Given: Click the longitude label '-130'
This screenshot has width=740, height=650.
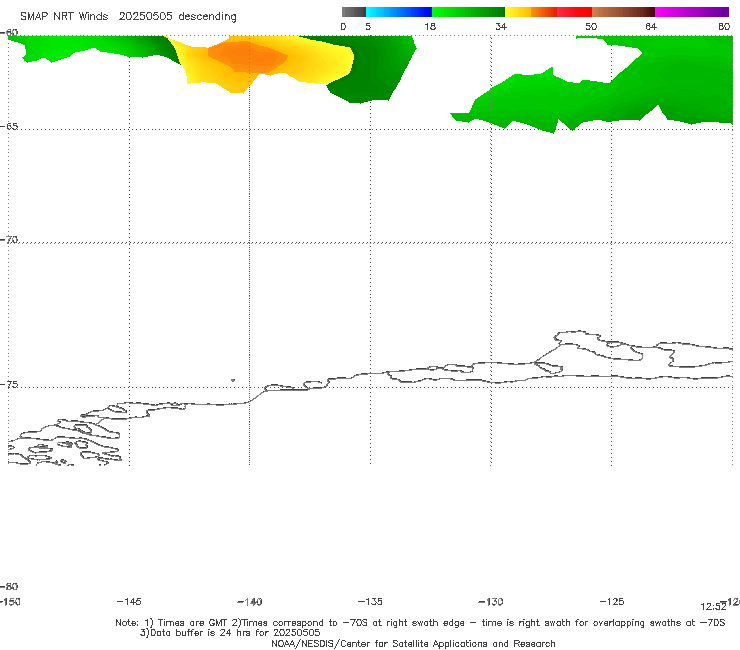Looking at the screenshot, I should [x=491, y=602].
